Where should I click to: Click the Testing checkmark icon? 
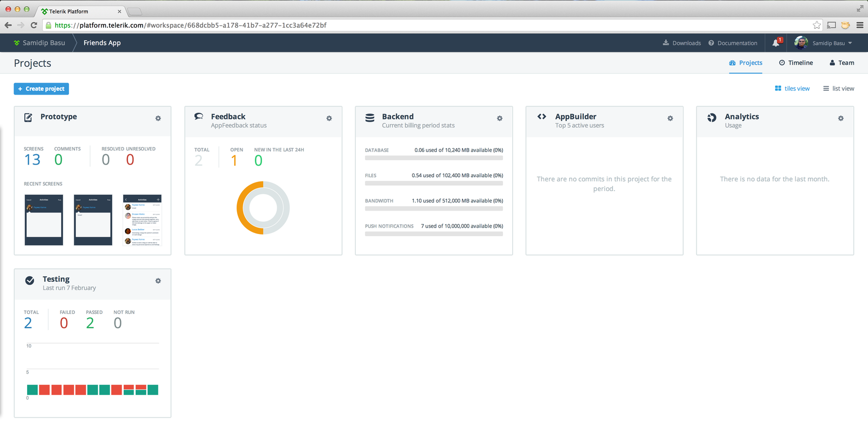click(30, 280)
